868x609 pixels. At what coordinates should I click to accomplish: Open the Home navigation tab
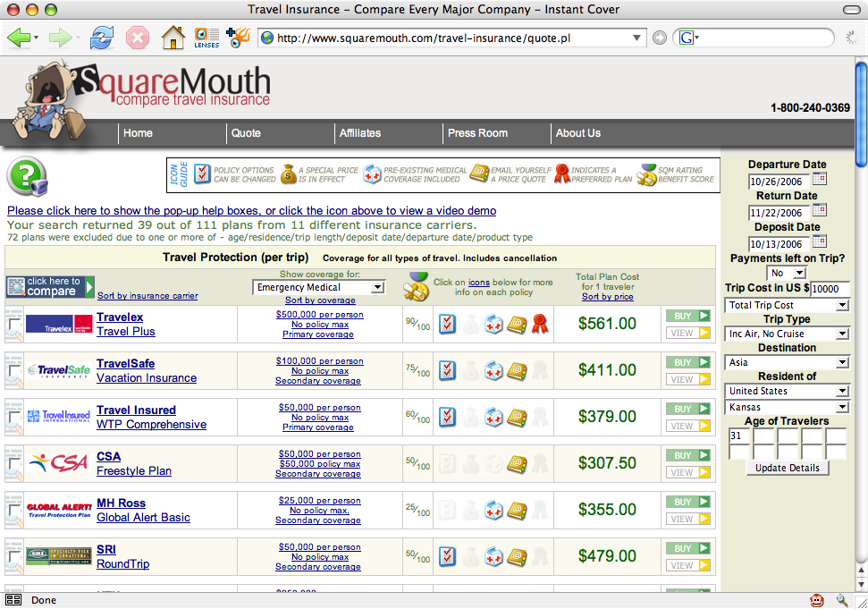click(x=138, y=133)
